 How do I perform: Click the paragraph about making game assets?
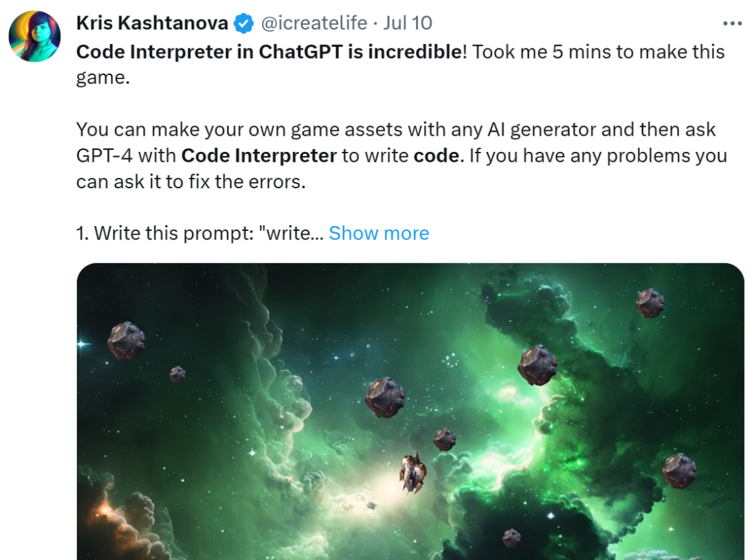tap(402, 156)
